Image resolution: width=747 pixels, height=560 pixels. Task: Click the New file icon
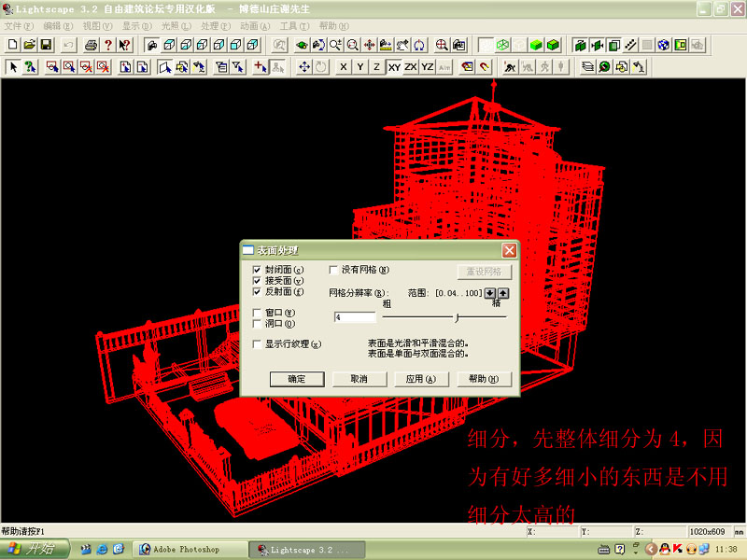13,45
